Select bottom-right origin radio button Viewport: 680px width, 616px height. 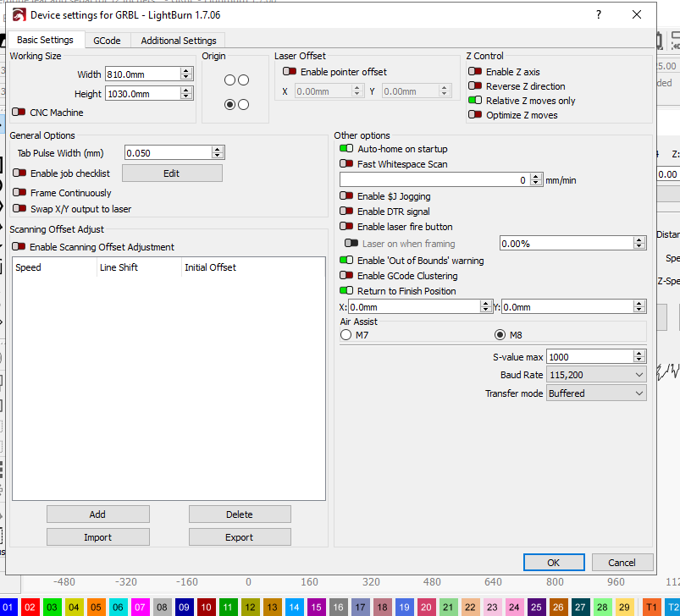[244, 104]
